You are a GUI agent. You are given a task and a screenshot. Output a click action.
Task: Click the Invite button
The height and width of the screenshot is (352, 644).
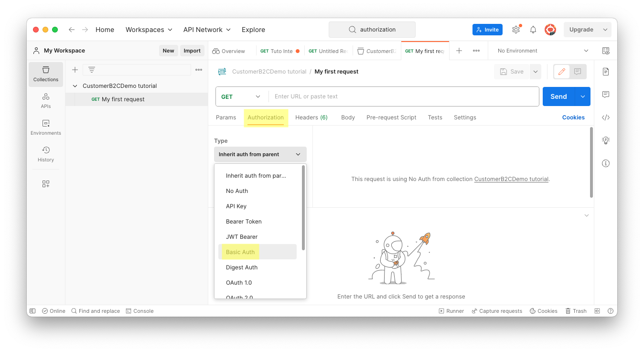(x=487, y=30)
